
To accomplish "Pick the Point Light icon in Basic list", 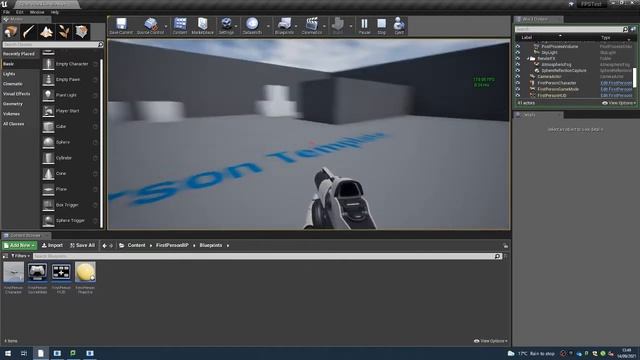I will coord(48,95).
